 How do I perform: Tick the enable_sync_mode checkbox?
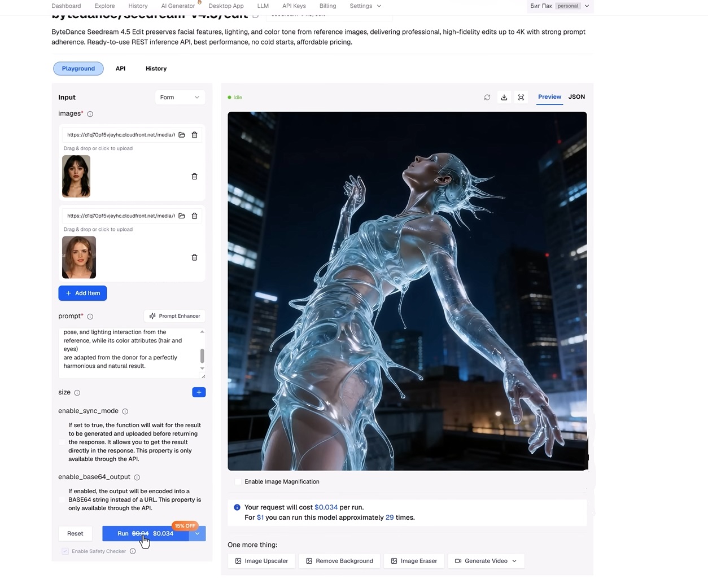click(x=62, y=442)
